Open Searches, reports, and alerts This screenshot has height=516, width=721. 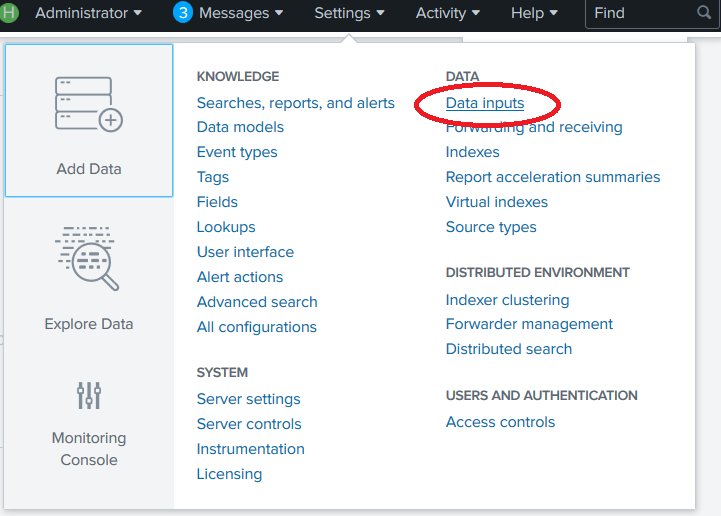[x=295, y=103]
